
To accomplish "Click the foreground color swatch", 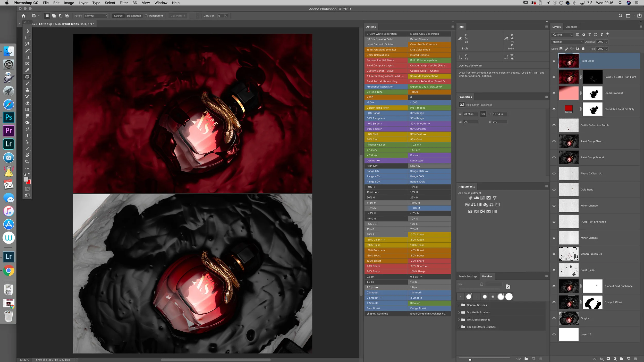I will [x=26, y=179].
